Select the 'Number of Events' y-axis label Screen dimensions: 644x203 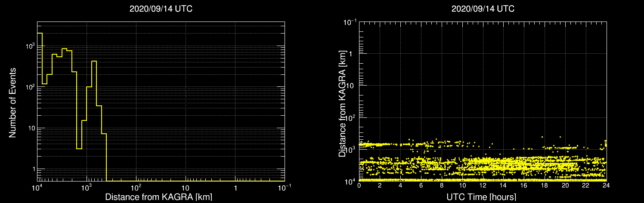coord(12,102)
